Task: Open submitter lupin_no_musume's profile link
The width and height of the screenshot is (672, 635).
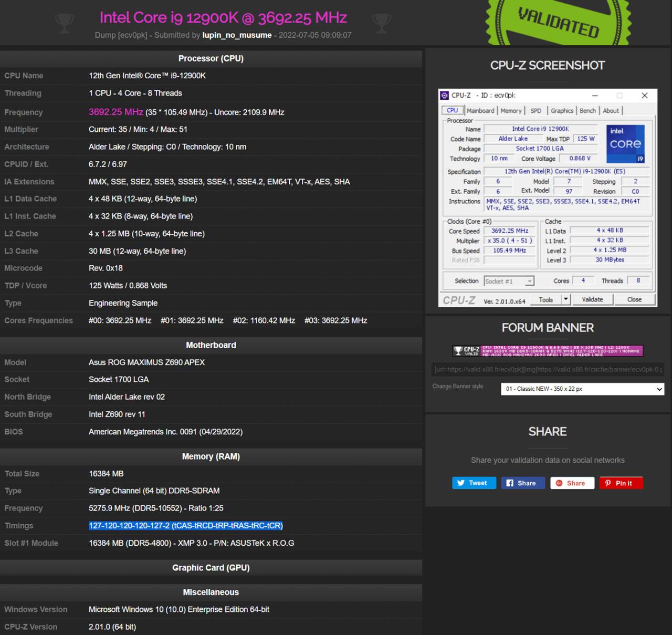Action: tap(237, 35)
